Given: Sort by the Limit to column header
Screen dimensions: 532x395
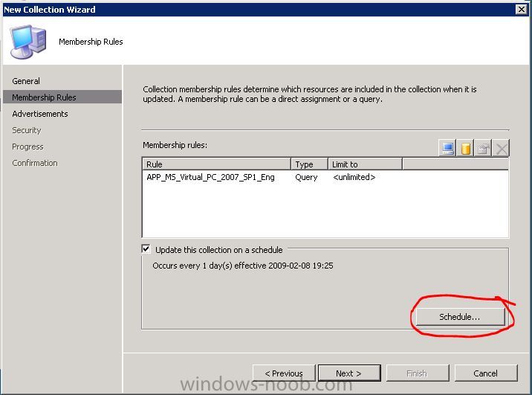Looking at the screenshot, I should point(365,164).
